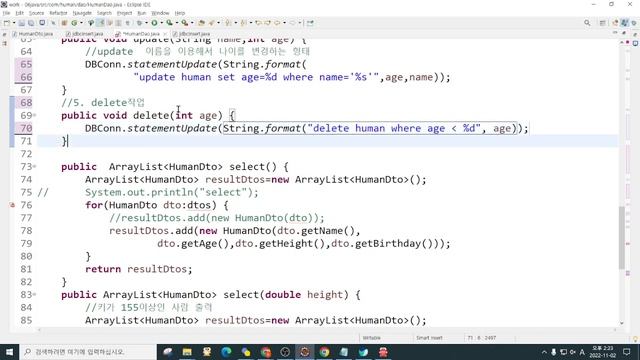Click the New file toolbar icon
Screen dimensions: 640x360
pos(7,23)
